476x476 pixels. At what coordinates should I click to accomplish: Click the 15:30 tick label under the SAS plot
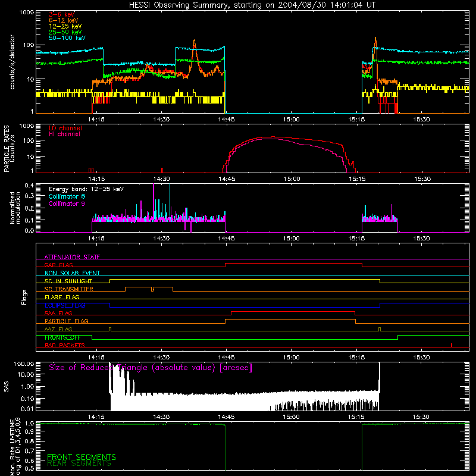(x=421, y=417)
